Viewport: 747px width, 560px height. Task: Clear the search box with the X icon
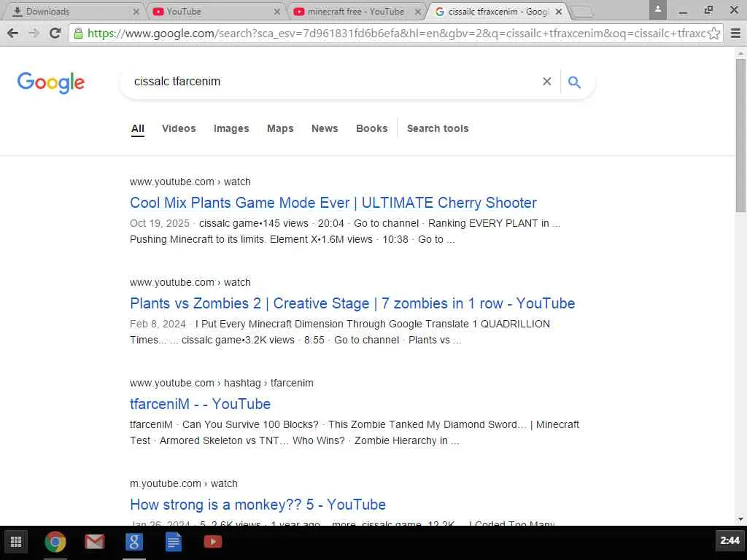[547, 82]
